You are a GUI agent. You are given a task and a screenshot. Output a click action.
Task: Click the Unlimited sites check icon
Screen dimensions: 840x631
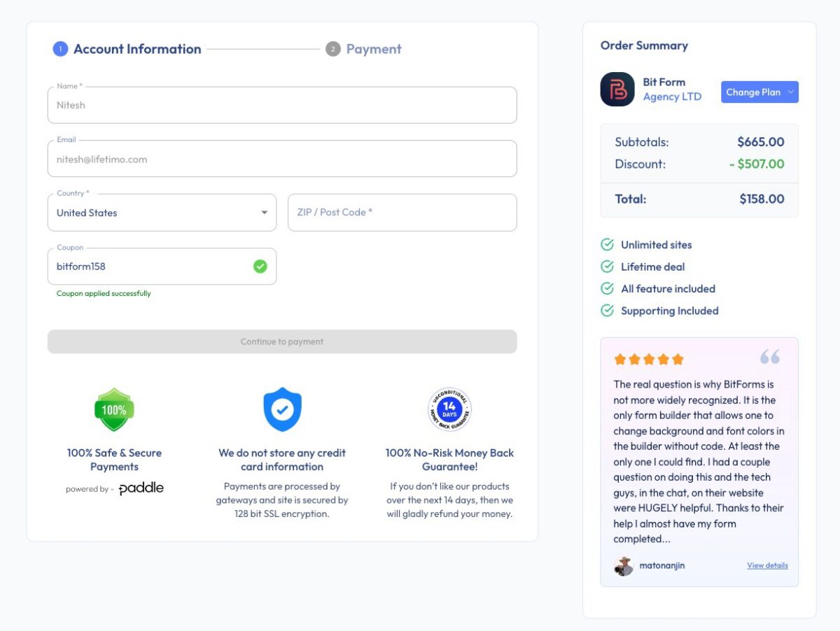(607, 245)
